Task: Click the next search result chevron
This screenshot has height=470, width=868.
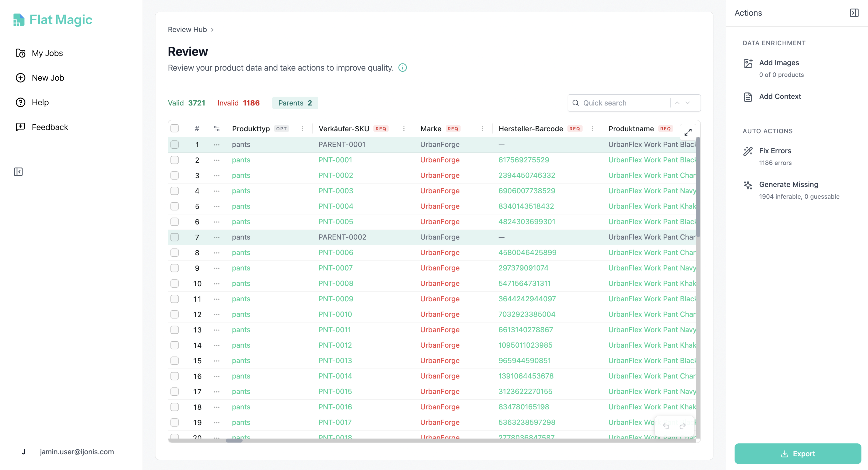Action: (x=688, y=103)
